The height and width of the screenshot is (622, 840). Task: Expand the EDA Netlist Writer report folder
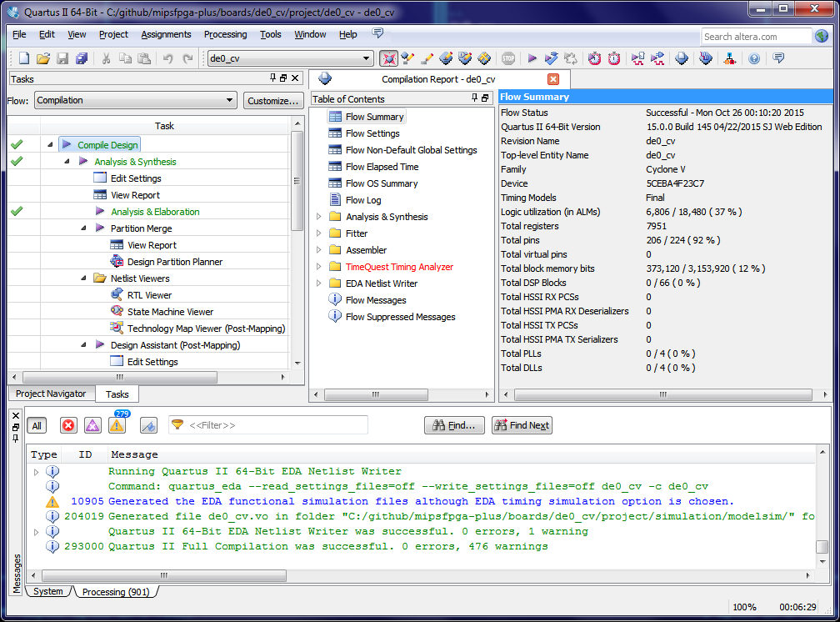(x=318, y=283)
